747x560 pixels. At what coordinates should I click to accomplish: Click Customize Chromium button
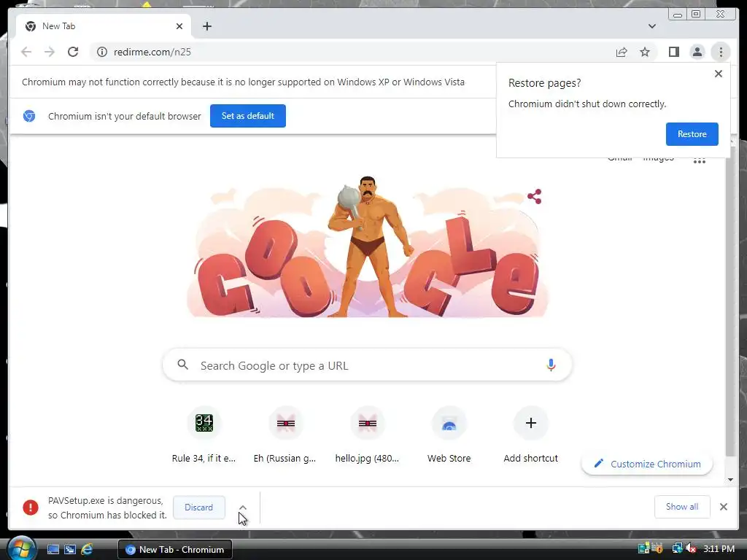tap(647, 464)
